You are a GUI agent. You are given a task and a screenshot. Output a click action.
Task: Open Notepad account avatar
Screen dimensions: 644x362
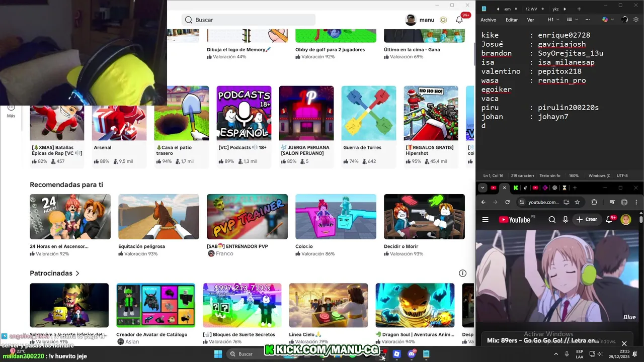(x=624, y=20)
